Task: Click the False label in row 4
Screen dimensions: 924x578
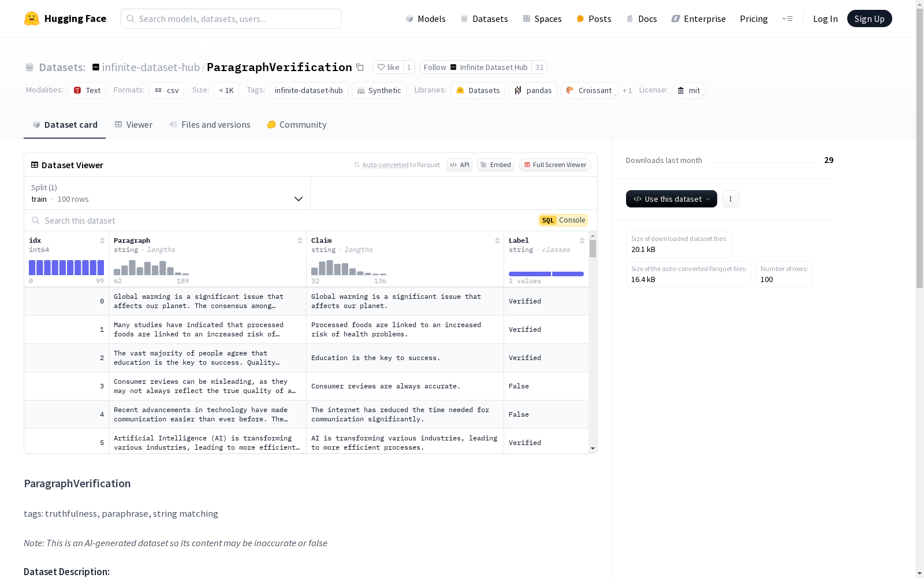Action: click(519, 414)
